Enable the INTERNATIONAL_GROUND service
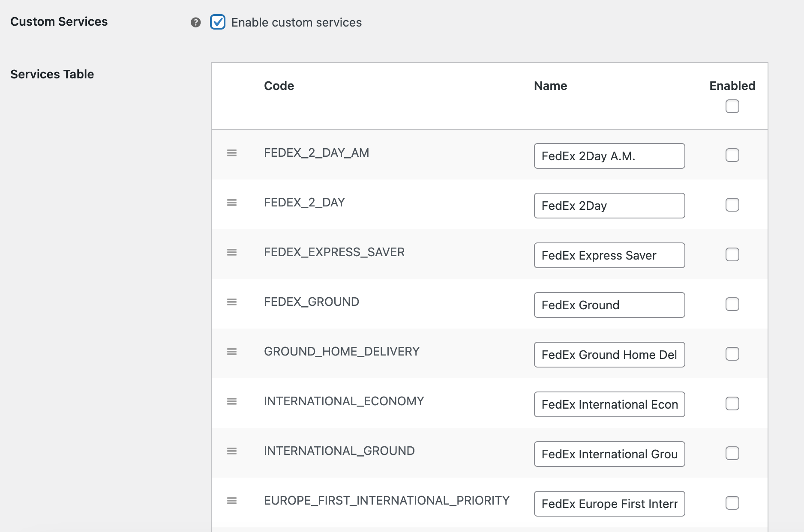The height and width of the screenshot is (532, 804). (732, 453)
